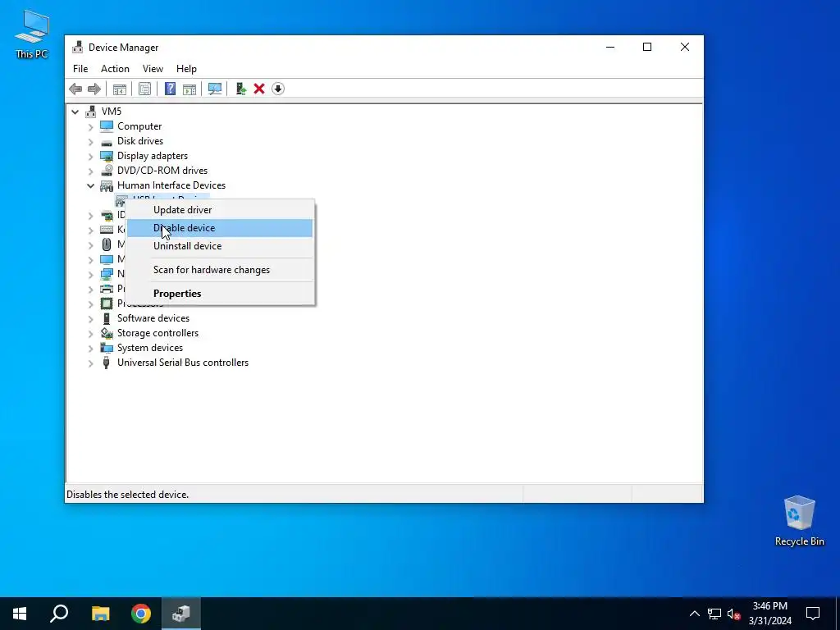Select the Display adapters tree label

click(153, 156)
